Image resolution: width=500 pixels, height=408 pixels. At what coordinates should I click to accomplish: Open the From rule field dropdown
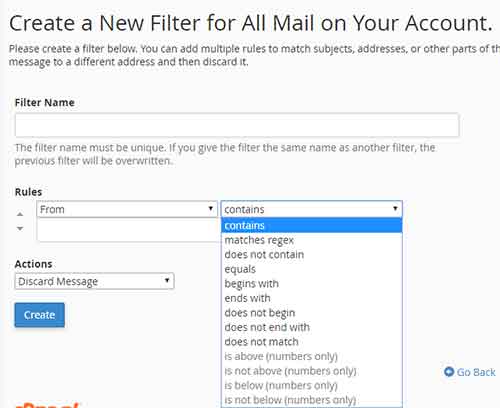click(127, 209)
